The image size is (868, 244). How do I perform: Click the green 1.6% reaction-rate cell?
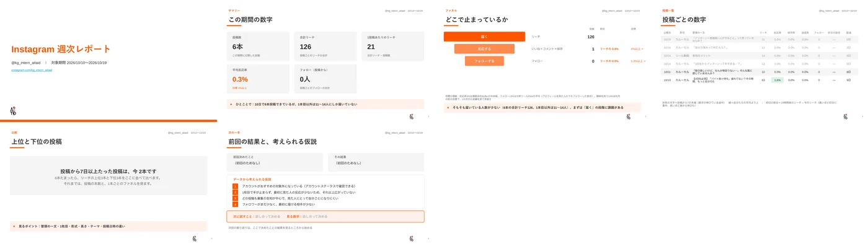777,80
